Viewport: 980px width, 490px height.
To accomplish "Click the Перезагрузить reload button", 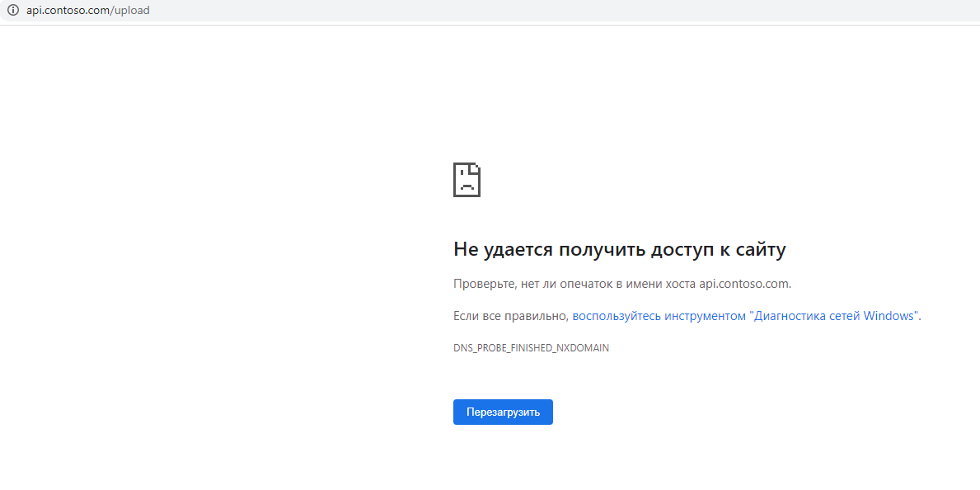I will [x=503, y=412].
